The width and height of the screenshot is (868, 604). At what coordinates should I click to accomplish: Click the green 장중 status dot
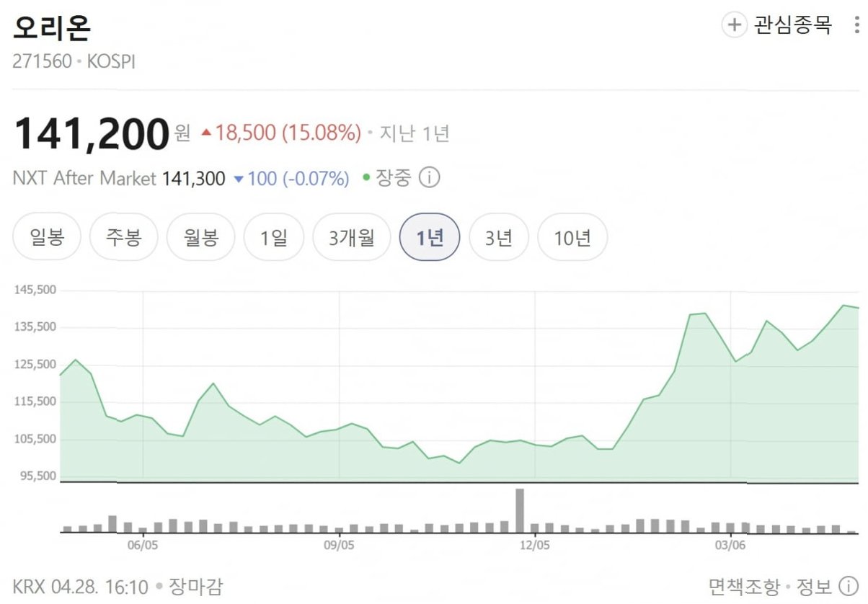[x=366, y=178]
